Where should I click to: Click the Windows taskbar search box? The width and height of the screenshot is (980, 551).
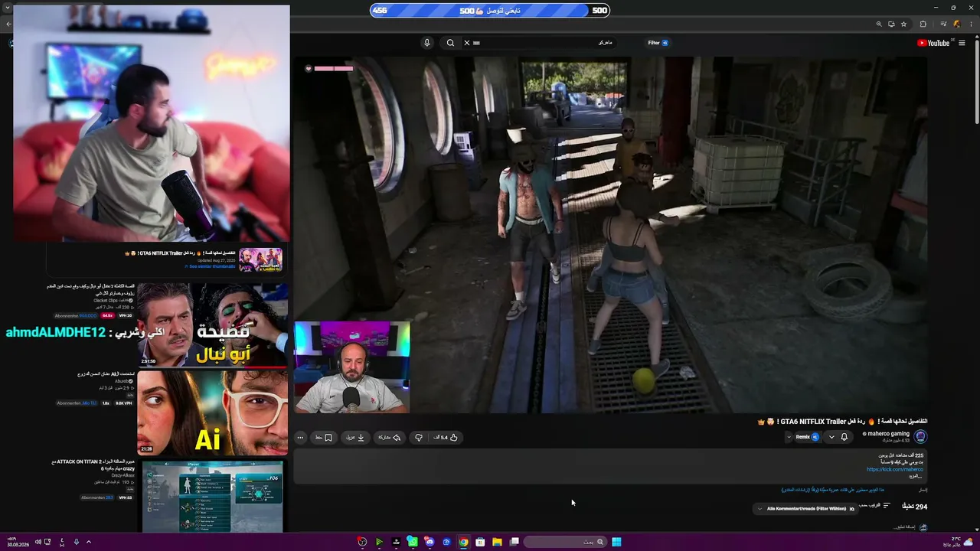coord(567,542)
